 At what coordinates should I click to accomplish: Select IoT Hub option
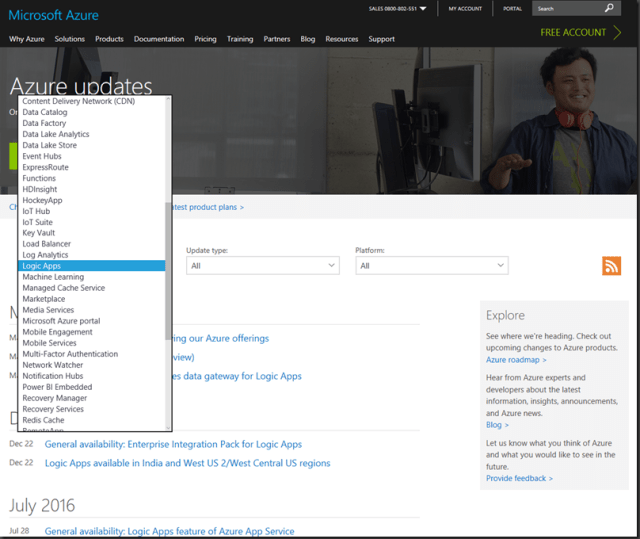tap(92, 211)
